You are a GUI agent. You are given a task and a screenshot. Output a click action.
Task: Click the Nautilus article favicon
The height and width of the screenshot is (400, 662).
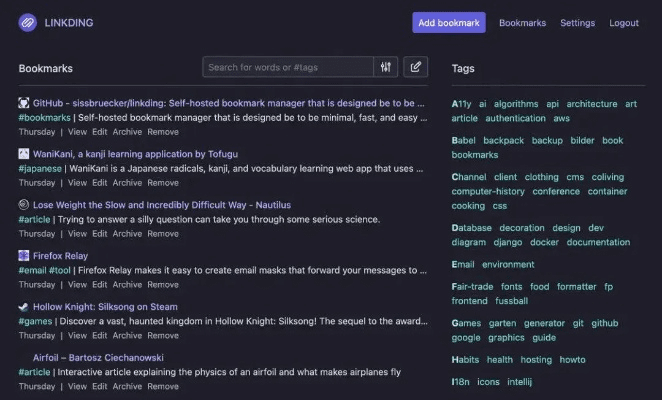24,205
